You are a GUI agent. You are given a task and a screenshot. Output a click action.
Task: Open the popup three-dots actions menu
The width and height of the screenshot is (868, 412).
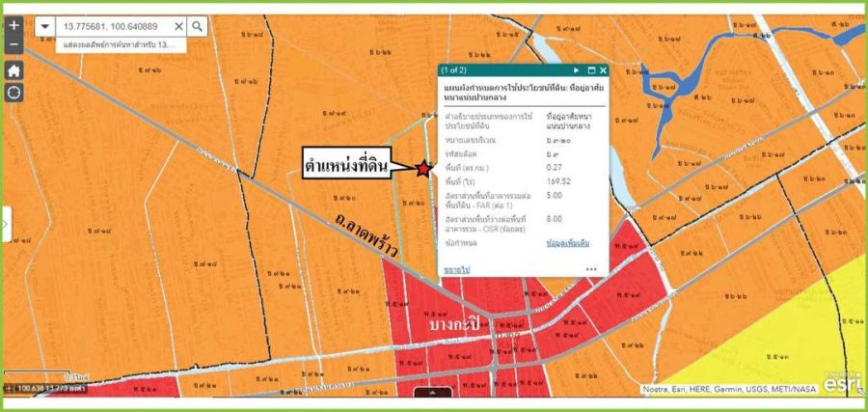[x=591, y=269]
